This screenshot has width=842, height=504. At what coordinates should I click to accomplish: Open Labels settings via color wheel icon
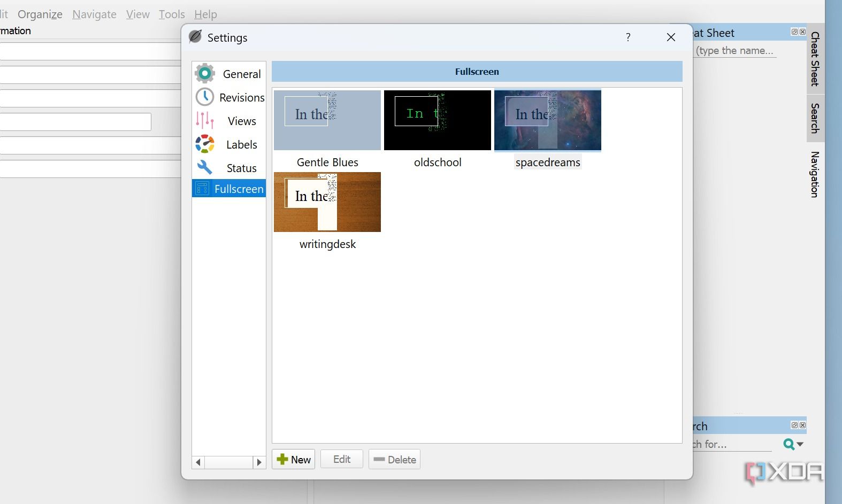click(205, 144)
